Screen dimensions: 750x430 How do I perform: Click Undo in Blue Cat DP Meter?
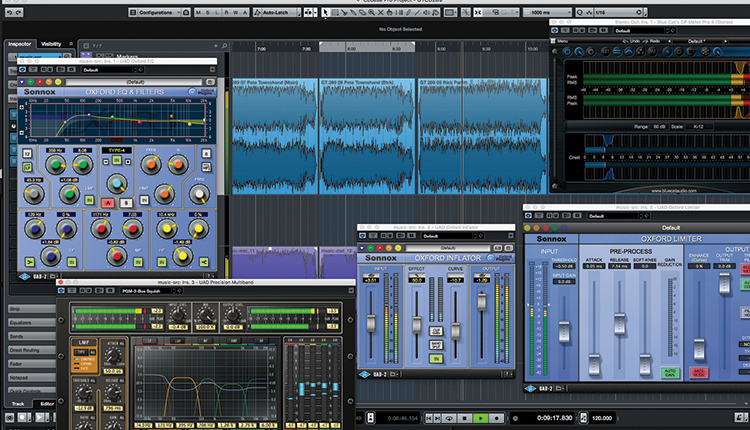[631, 41]
